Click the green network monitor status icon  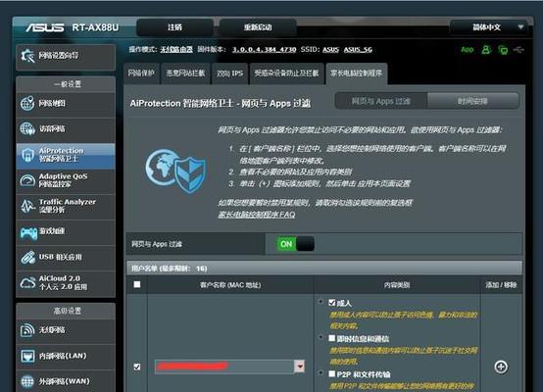(x=503, y=50)
